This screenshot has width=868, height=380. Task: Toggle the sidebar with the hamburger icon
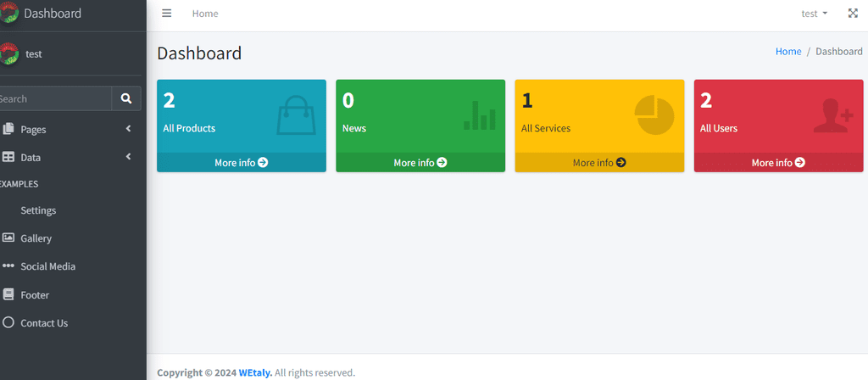coord(167,14)
